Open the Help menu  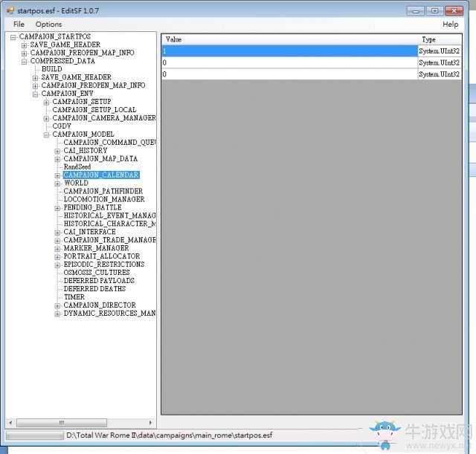[450, 25]
